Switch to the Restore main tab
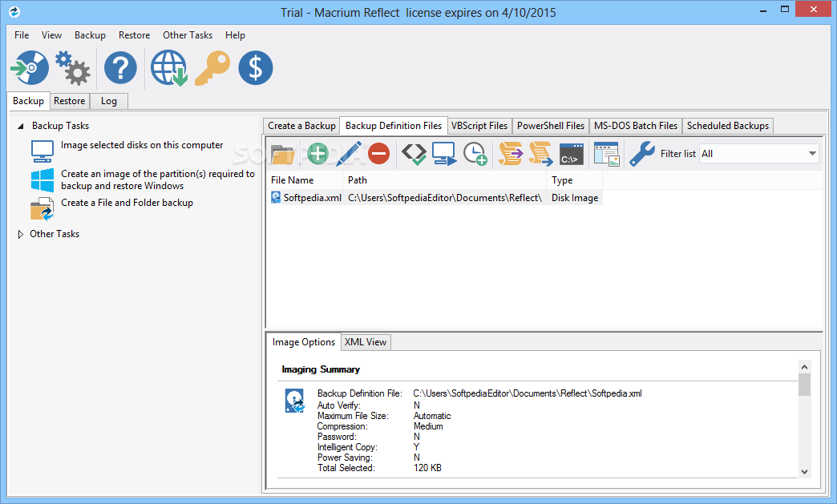 click(x=70, y=101)
